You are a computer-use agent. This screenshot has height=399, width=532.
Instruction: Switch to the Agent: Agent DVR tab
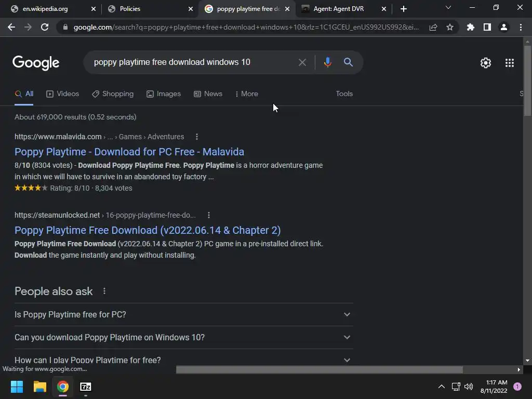click(x=339, y=9)
